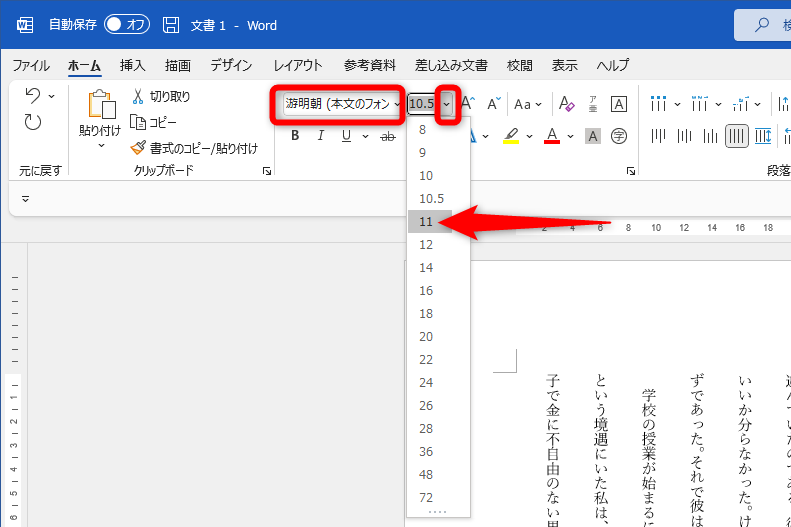The height and width of the screenshot is (527, 791).
Task: Switch to the ホーム (Home) tab
Action: (x=84, y=66)
